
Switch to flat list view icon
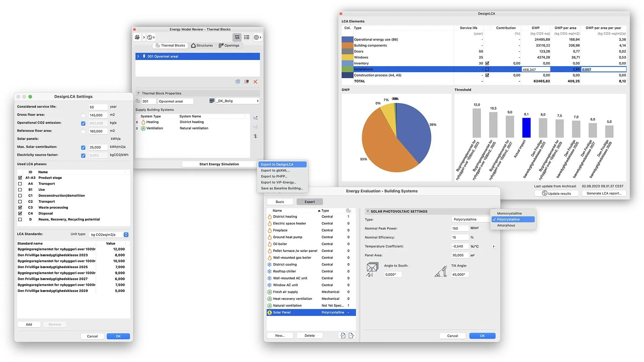pos(247,38)
